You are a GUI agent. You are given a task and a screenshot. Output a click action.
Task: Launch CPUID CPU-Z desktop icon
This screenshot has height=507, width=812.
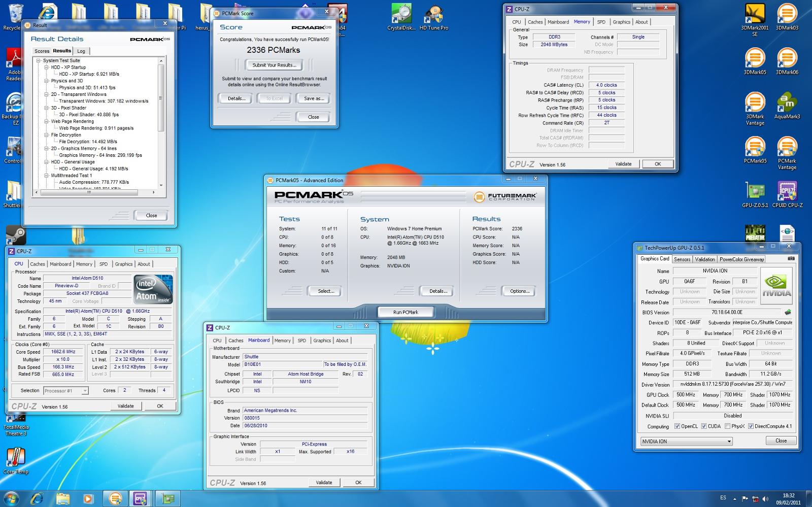(787, 194)
